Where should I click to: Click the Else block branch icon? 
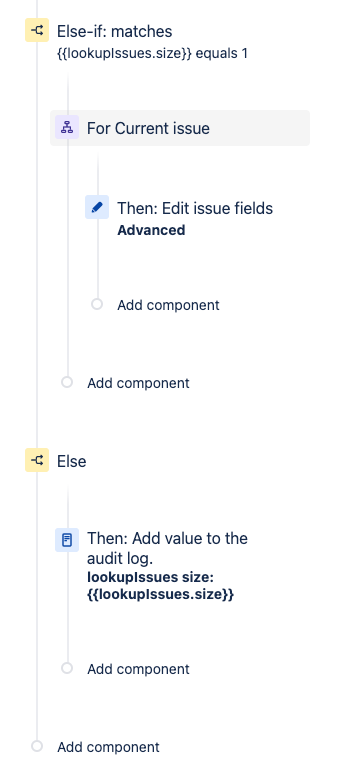pyautogui.click(x=37, y=460)
